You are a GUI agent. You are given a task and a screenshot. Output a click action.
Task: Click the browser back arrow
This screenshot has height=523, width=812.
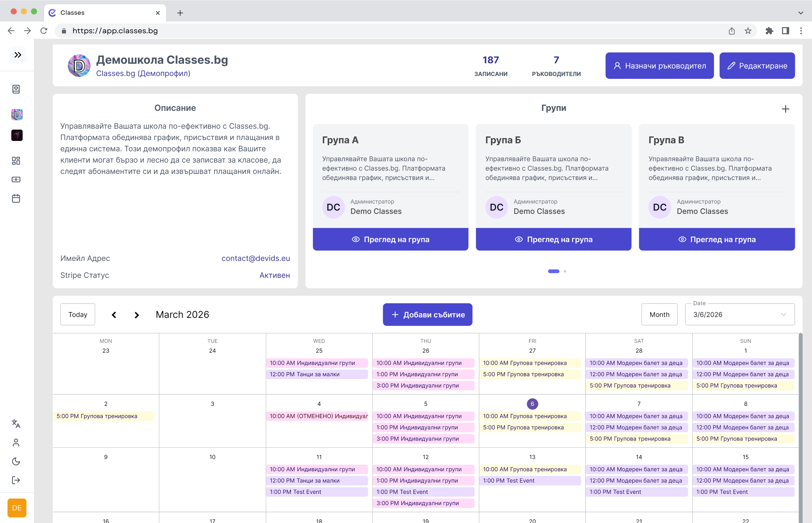(x=11, y=31)
